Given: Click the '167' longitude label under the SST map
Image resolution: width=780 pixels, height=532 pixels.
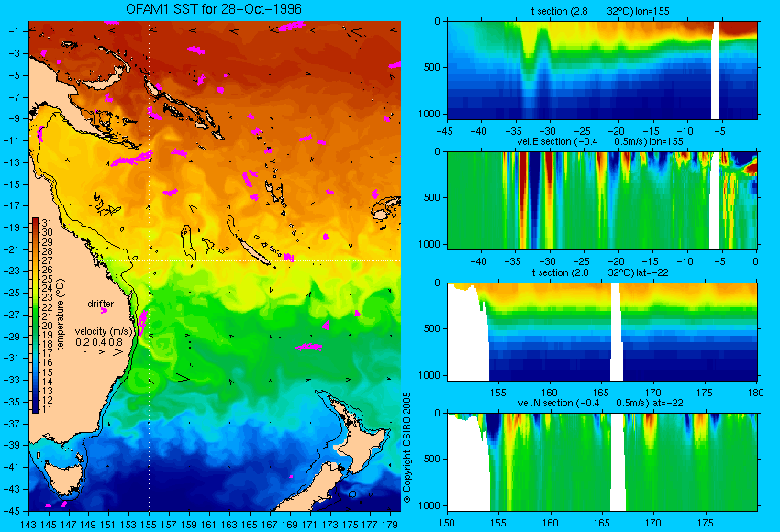Looking at the screenshot, I should click(x=270, y=525).
